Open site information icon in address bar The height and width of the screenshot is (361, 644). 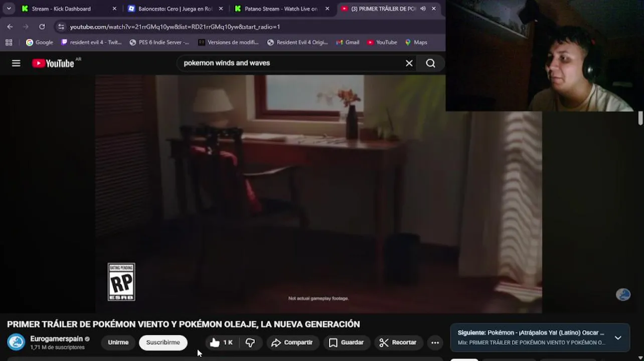(61, 27)
